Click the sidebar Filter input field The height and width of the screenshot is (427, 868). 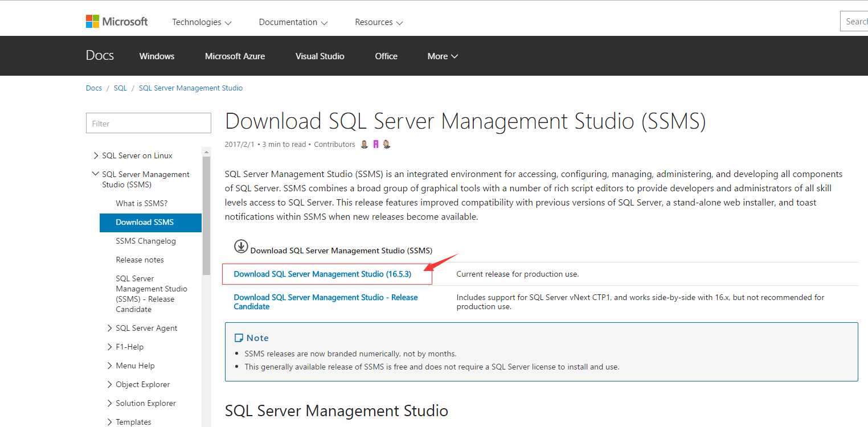[x=149, y=123]
